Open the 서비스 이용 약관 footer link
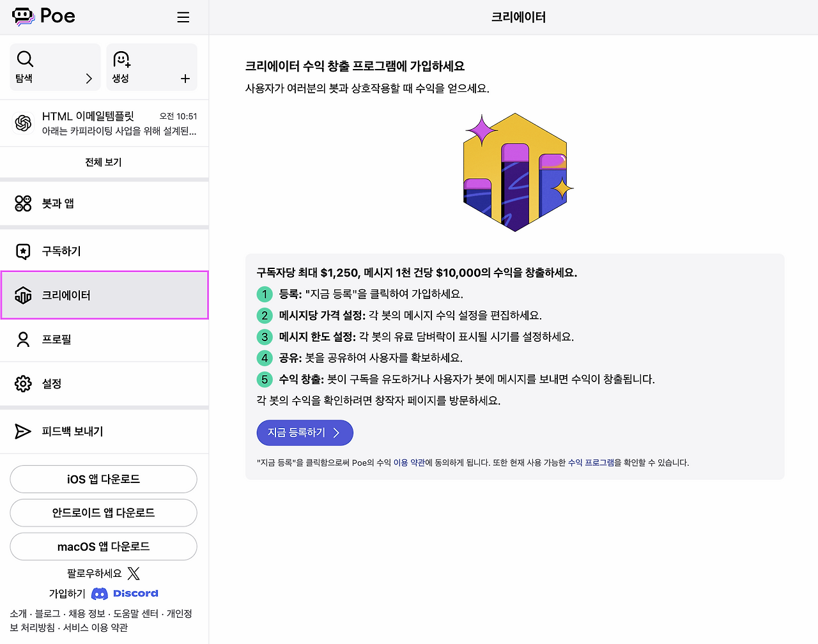This screenshot has width=818, height=644. 96,627
